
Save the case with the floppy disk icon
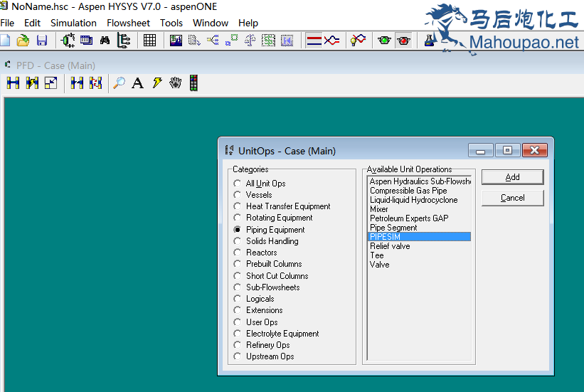pos(42,40)
